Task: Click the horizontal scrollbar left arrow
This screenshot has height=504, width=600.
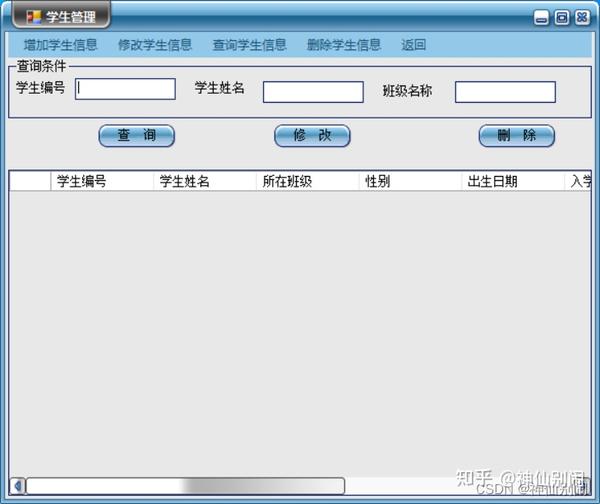Action: (17, 486)
